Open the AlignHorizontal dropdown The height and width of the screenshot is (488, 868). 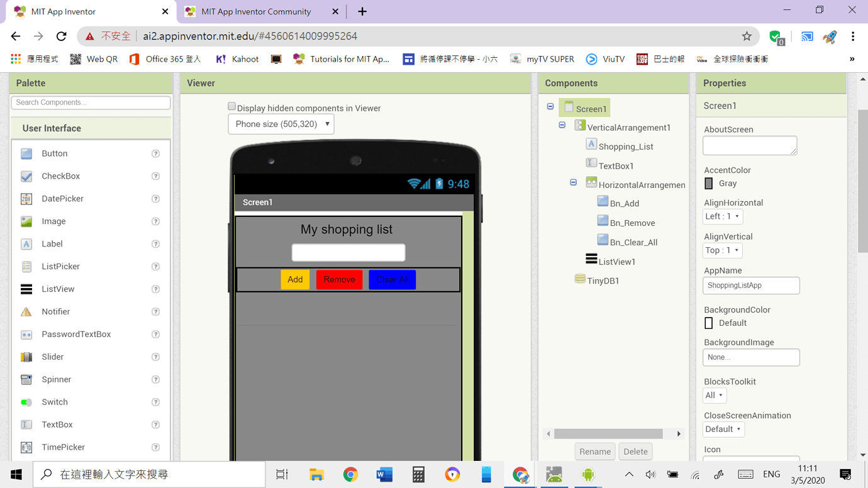pos(722,216)
